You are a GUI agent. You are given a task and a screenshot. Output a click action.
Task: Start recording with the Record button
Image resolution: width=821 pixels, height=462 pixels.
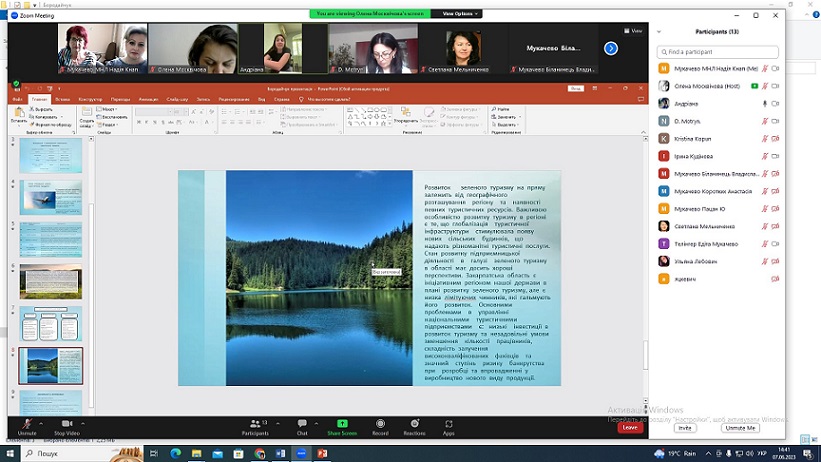(x=380, y=427)
